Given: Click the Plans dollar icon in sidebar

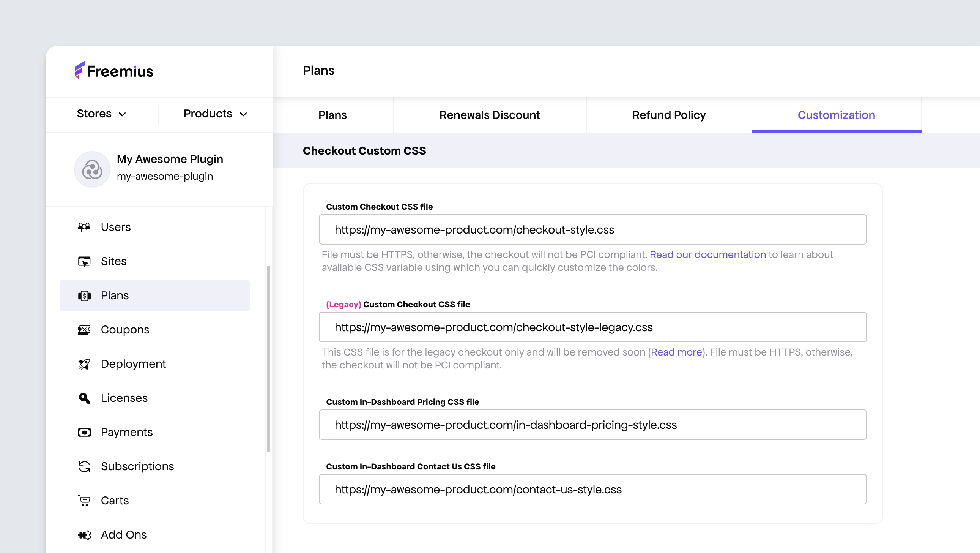Looking at the screenshot, I should point(84,296).
